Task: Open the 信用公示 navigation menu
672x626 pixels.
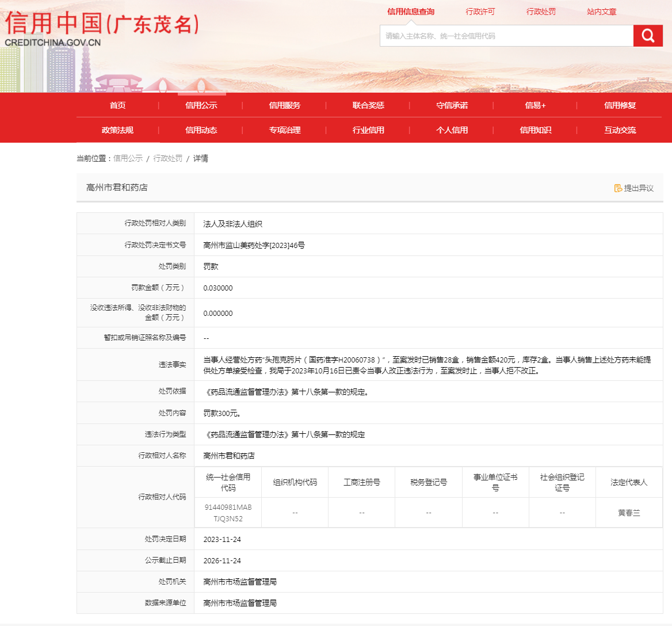Action: coord(201,105)
